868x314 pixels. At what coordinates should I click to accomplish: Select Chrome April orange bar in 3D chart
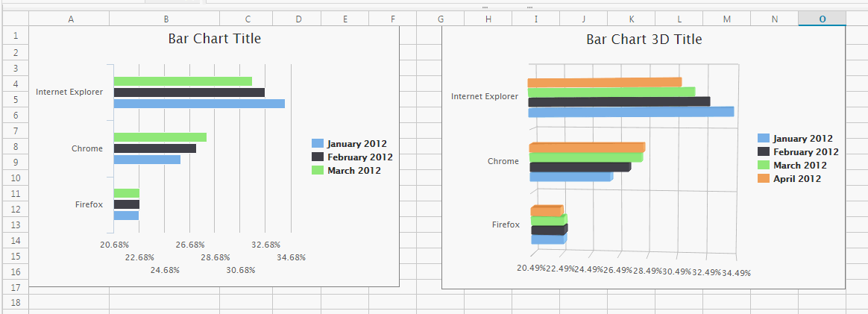pyautogui.click(x=588, y=148)
